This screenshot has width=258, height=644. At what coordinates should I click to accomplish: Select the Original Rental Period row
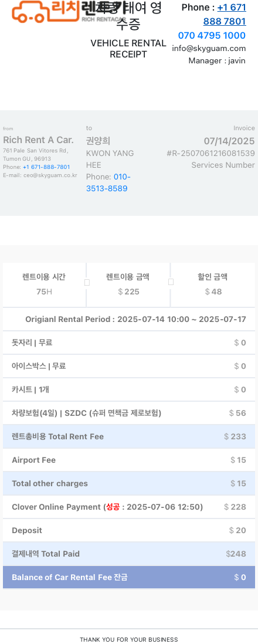129,319
